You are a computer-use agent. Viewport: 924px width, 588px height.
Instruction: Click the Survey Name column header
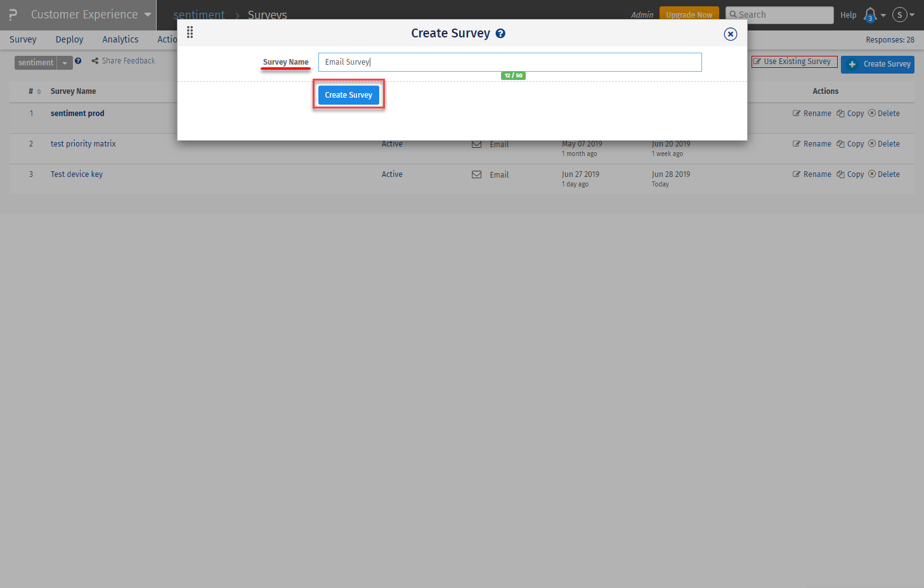point(73,91)
